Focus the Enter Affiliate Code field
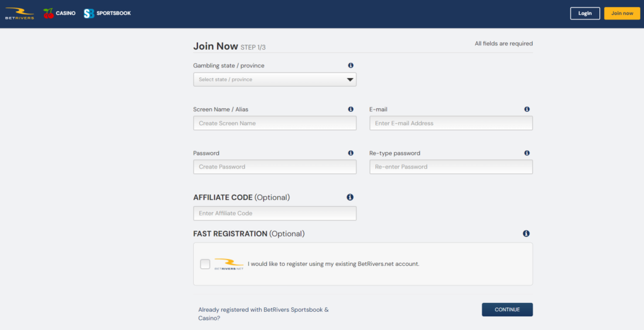Image resolution: width=644 pixels, height=330 pixels. pos(275,214)
